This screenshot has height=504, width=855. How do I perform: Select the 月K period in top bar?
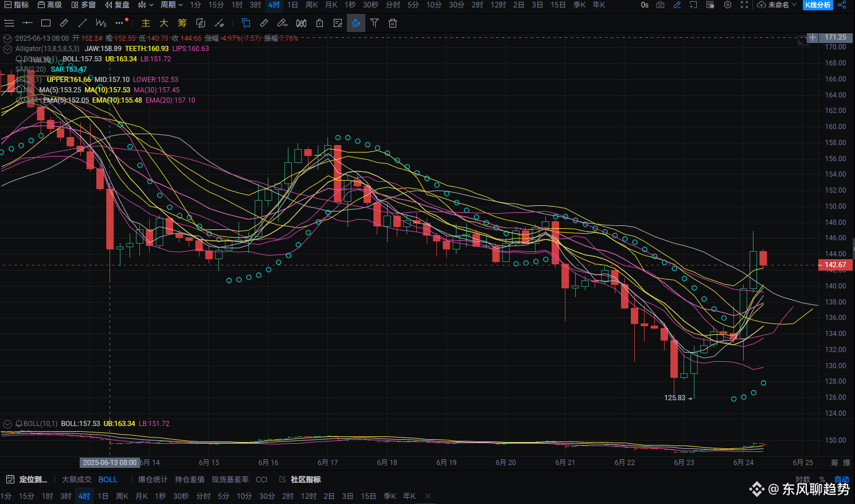click(x=331, y=5)
